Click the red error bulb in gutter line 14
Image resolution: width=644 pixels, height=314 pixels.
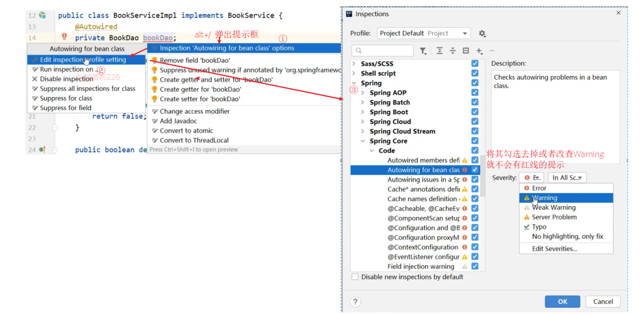pos(64,37)
